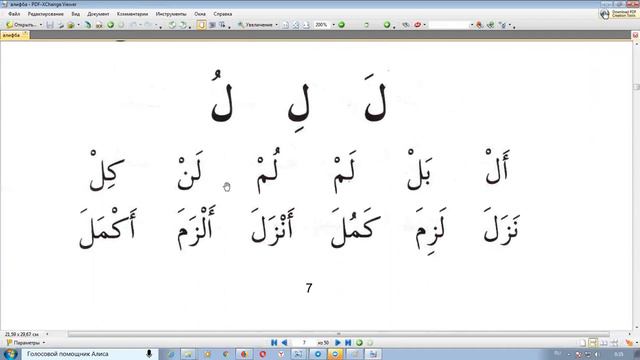Viewport: 640px width, 360px height.
Task: Click the green Previous View icon
Action: (359, 343)
